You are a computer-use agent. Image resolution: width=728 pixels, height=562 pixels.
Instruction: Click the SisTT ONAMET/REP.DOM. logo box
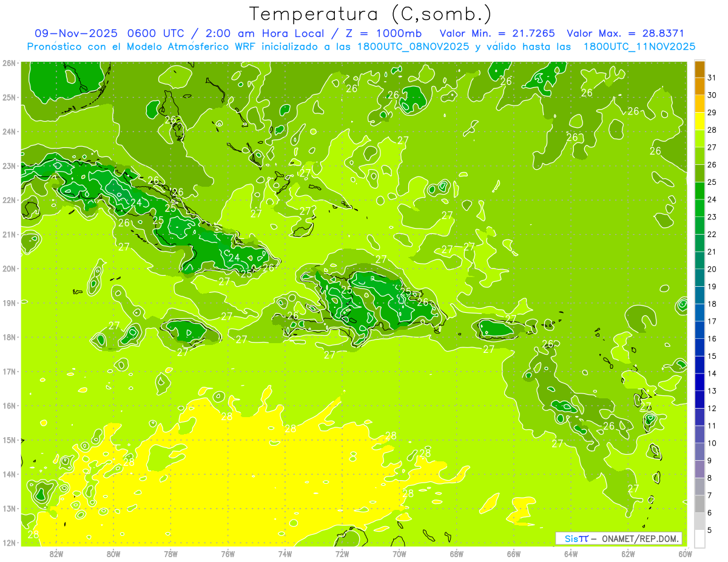click(619, 538)
